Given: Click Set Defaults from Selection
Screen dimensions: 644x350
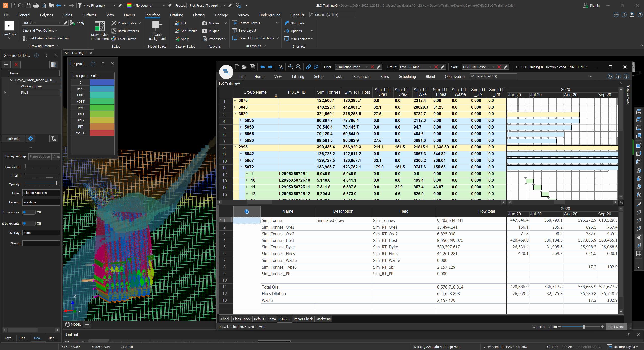Looking at the screenshot, I should (x=46, y=38).
